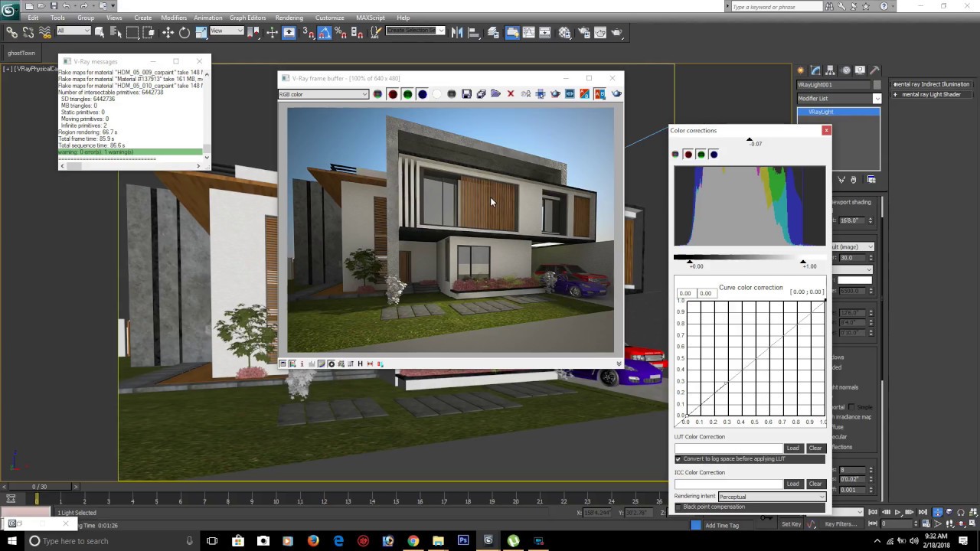Click the ghostTown workspace tab

pos(21,53)
